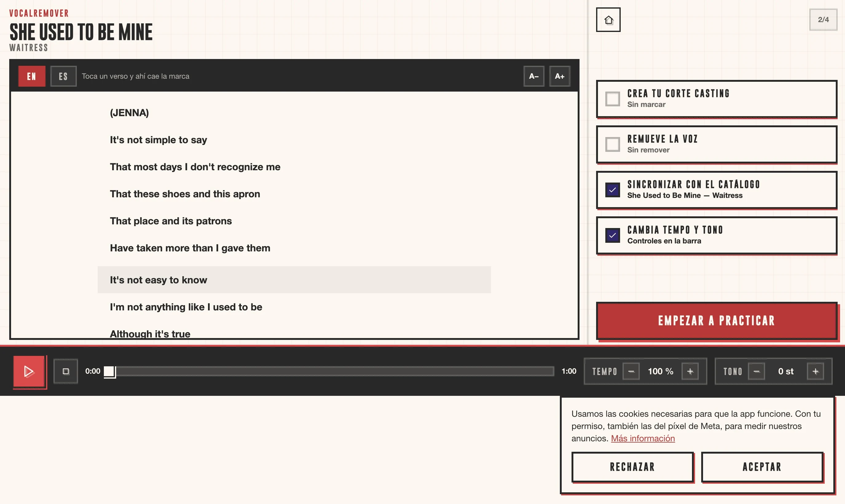The width and height of the screenshot is (845, 504).
Task: Switch lyrics to EN tab
Action: pyautogui.click(x=32, y=76)
